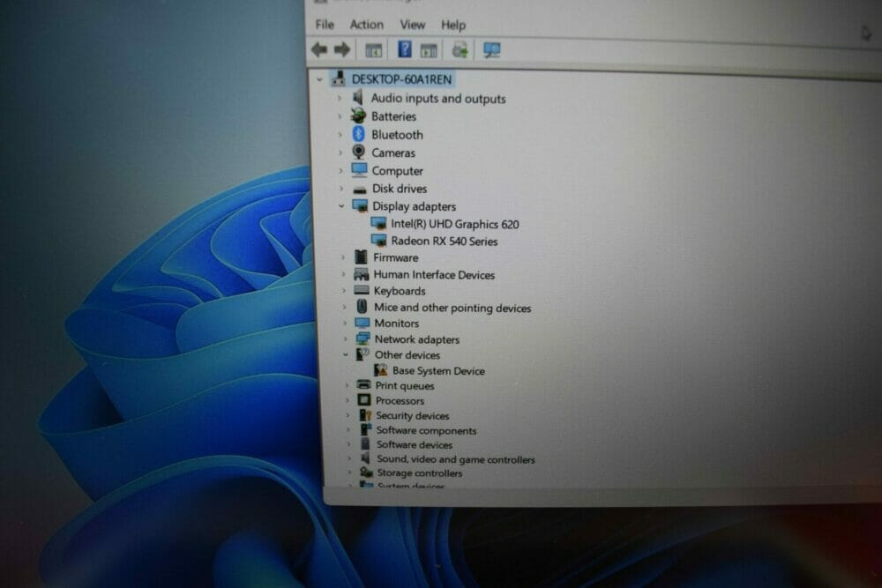Expand the Disk drives chevron
Viewport: 882px width, 588px height.
(x=340, y=189)
